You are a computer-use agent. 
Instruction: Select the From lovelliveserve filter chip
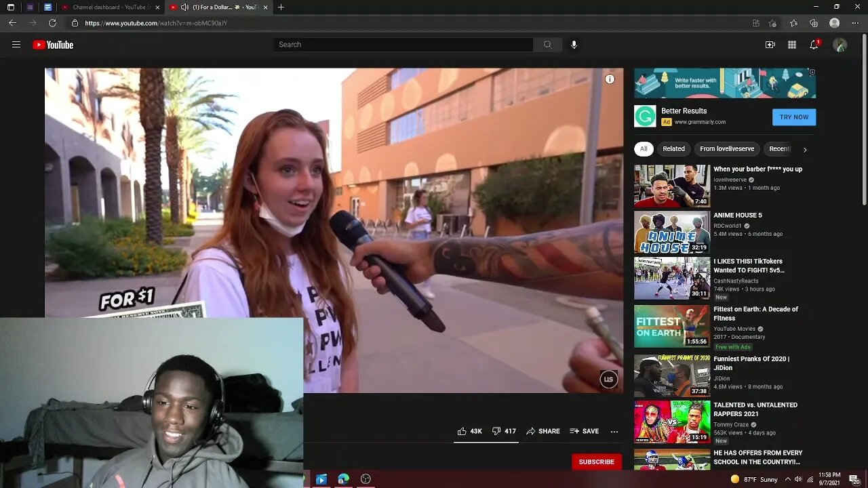(727, 149)
